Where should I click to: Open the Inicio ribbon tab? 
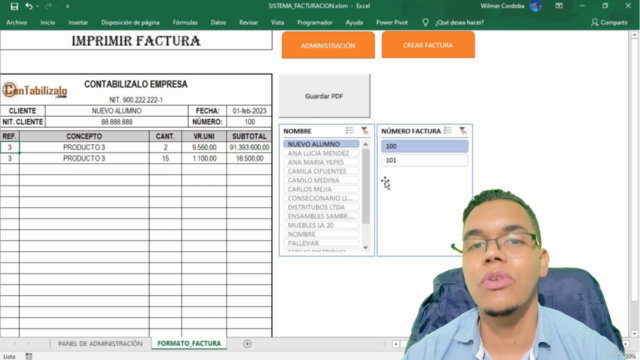pyautogui.click(x=48, y=22)
